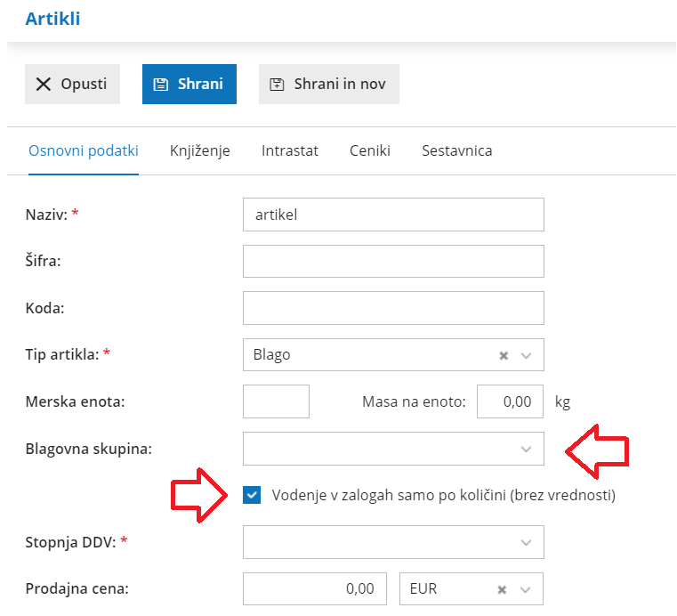The width and height of the screenshot is (677, 616).
Task: Clear the Tip artikla Blago selection
Action: point(504,355)
